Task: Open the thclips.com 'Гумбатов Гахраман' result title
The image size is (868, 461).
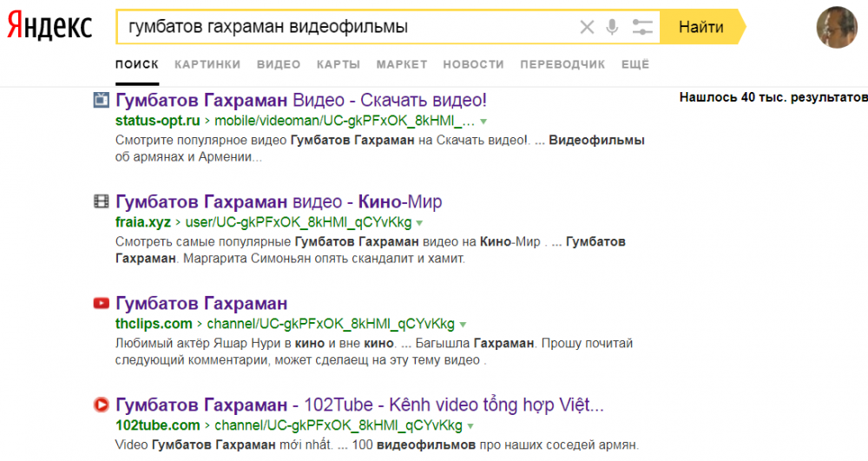Action: tap(201, 303)
